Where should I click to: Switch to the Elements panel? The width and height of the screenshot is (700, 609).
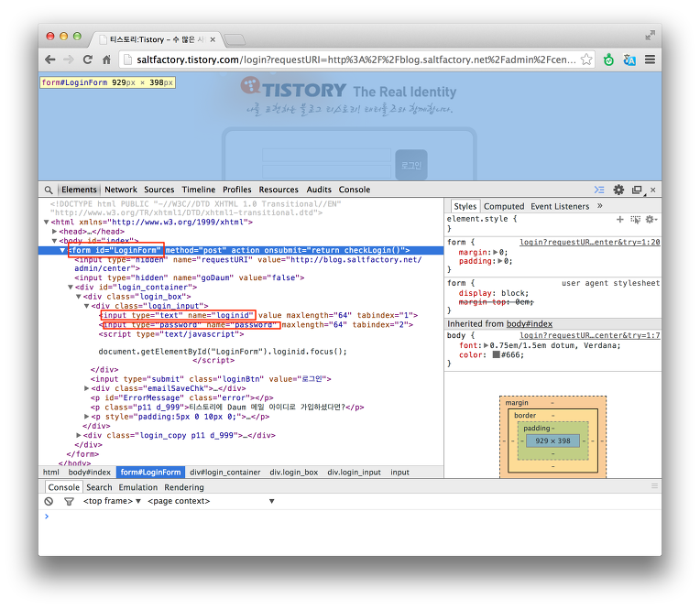(x=79, y=190)
